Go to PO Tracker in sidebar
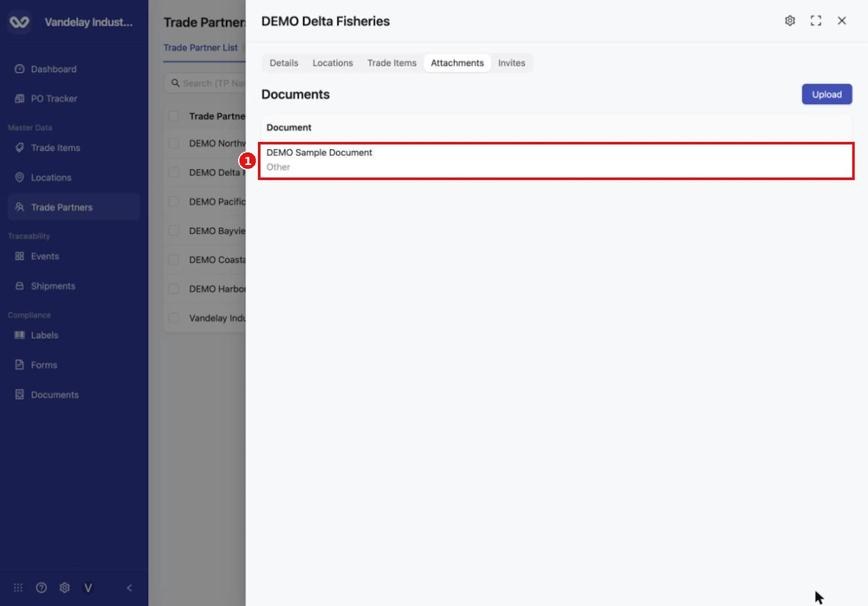This screenshot has width=868, height=606. click(74, 99)
